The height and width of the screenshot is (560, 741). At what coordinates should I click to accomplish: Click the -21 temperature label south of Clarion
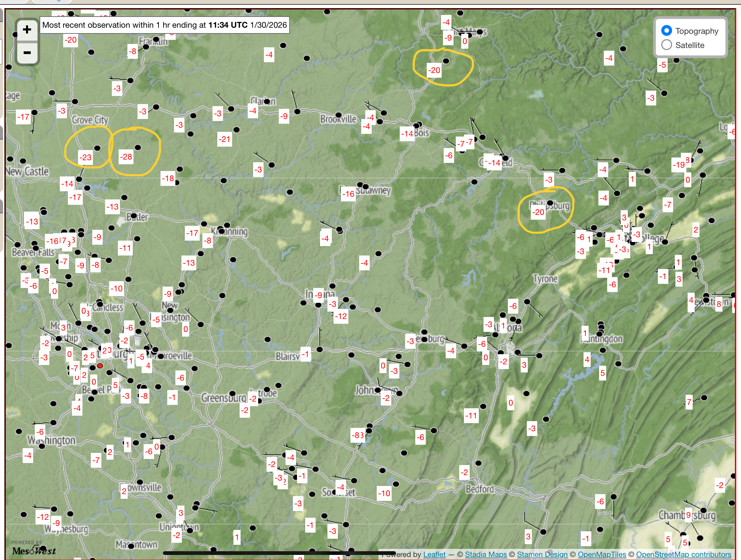(224, 139)
